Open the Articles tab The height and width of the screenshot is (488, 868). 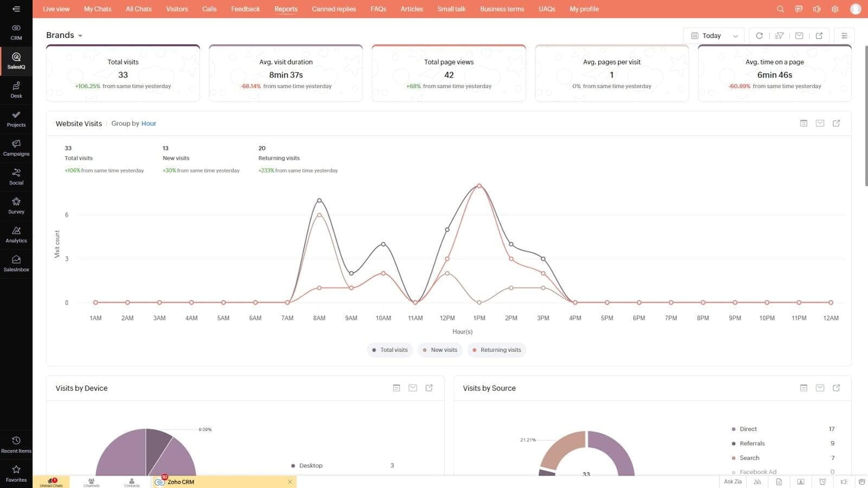pos(412,9)
